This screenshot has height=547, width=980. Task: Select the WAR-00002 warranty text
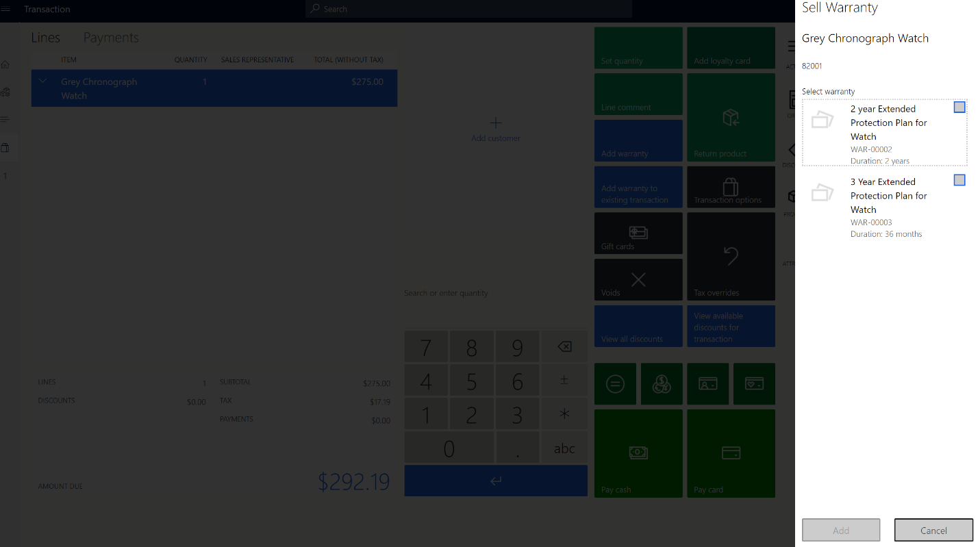[x=871, y=149]
